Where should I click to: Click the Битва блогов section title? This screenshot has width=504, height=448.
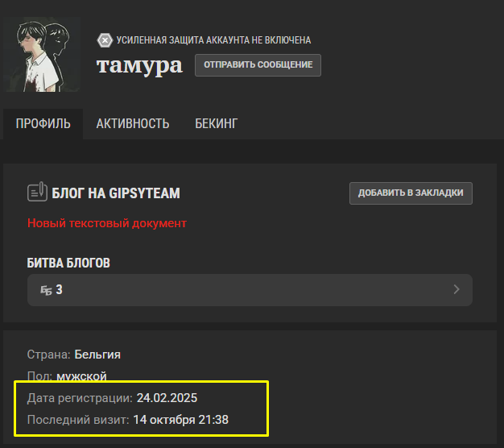click(68, 263)
